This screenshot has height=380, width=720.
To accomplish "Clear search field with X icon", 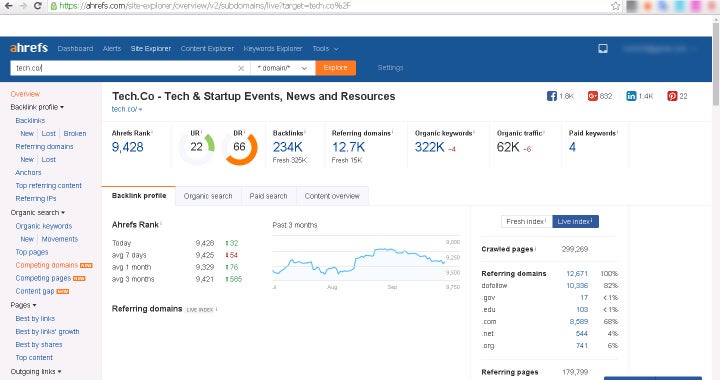I will [241, 68].
